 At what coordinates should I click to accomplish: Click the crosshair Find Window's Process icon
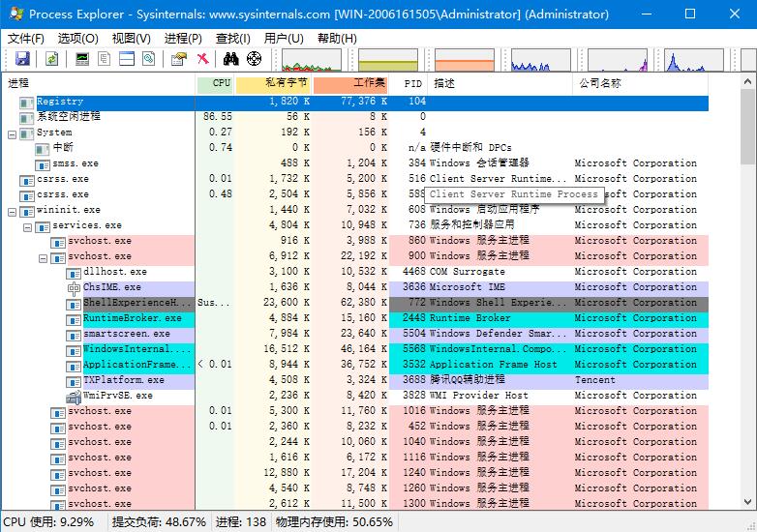254,59
